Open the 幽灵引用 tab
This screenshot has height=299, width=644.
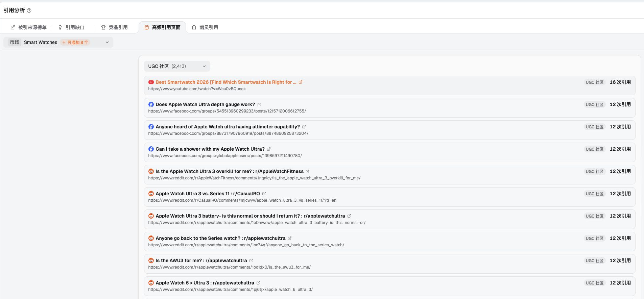tap(205, 27)
